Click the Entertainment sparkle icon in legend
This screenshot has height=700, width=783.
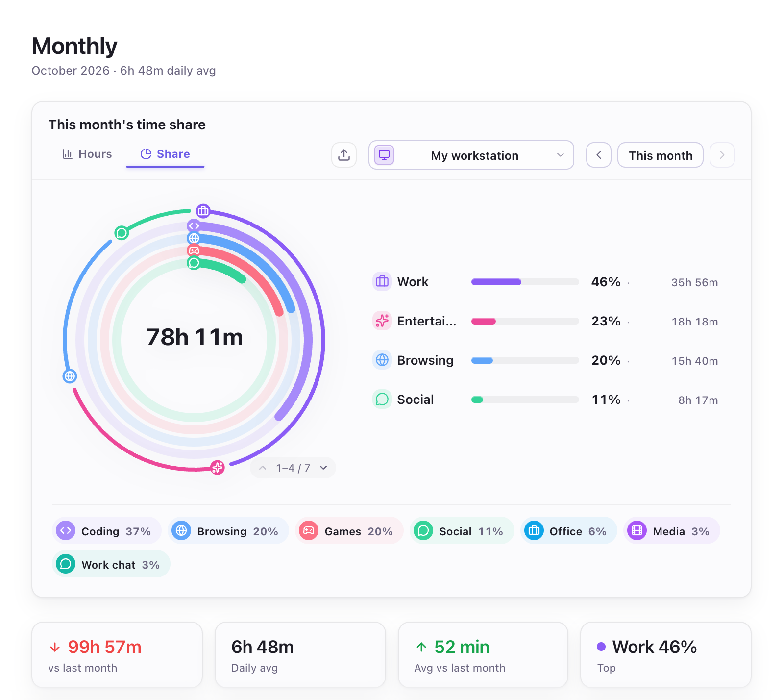tap(382, 321)
